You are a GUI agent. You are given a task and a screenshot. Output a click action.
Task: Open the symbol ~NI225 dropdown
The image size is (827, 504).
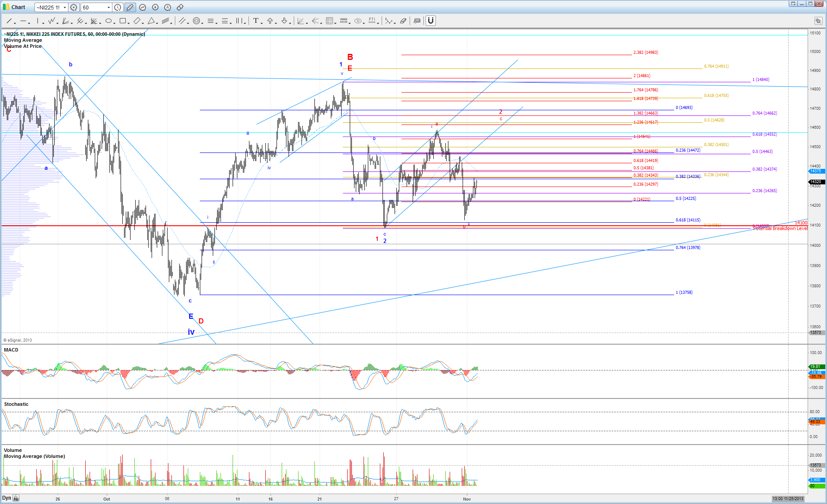[65, 7]
